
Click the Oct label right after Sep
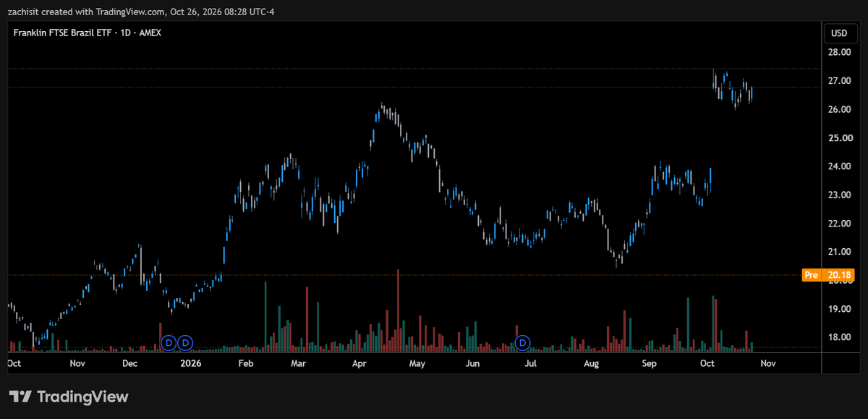[x=707, y=364]
